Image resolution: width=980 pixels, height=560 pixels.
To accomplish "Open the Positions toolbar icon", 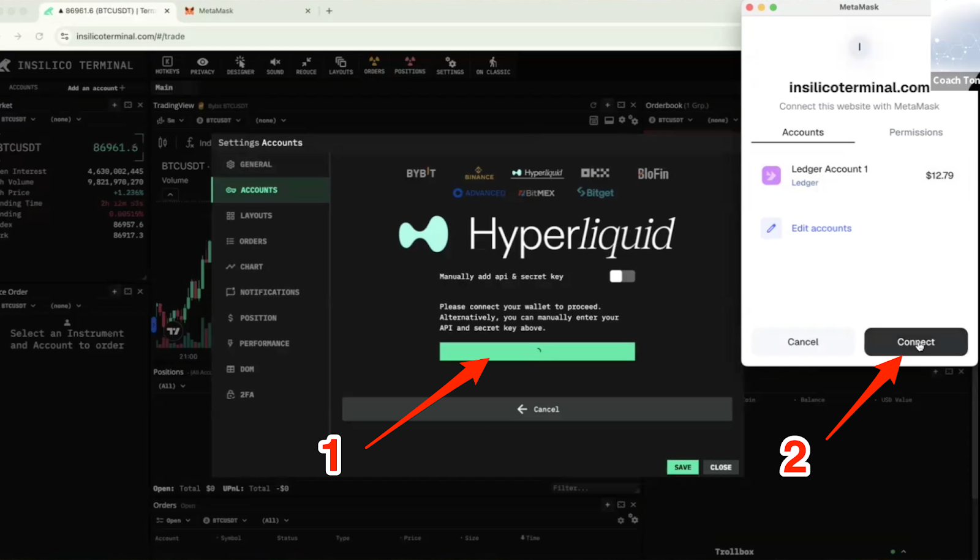I will tap(410, 65).
